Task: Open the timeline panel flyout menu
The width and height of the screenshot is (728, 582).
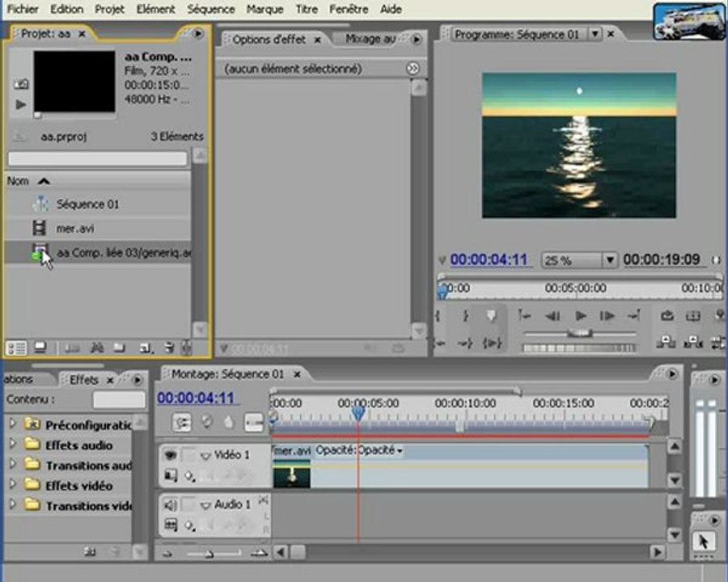Action: [x=672, y=373]
